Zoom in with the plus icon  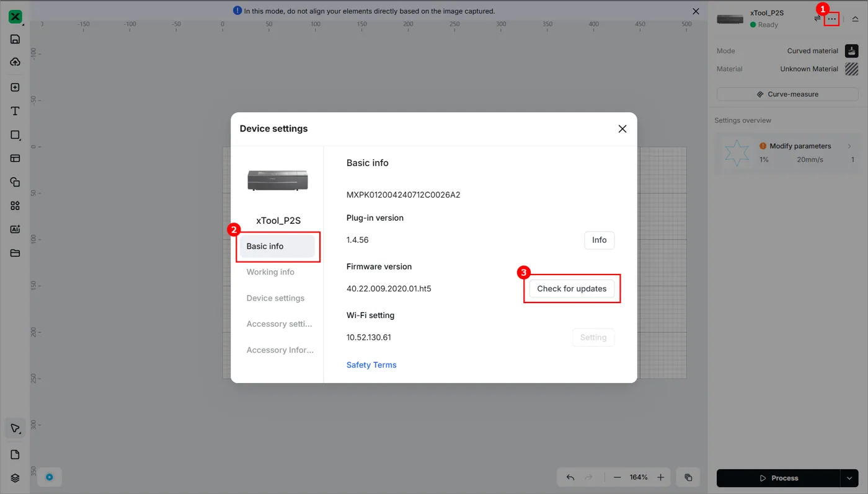point(661,477)
